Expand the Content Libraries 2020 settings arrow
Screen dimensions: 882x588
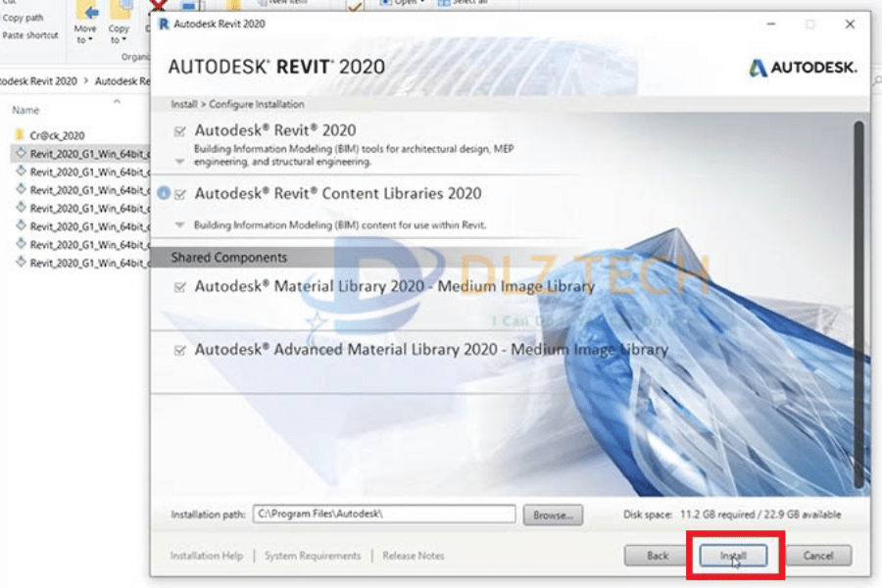[x=179, y=224]
